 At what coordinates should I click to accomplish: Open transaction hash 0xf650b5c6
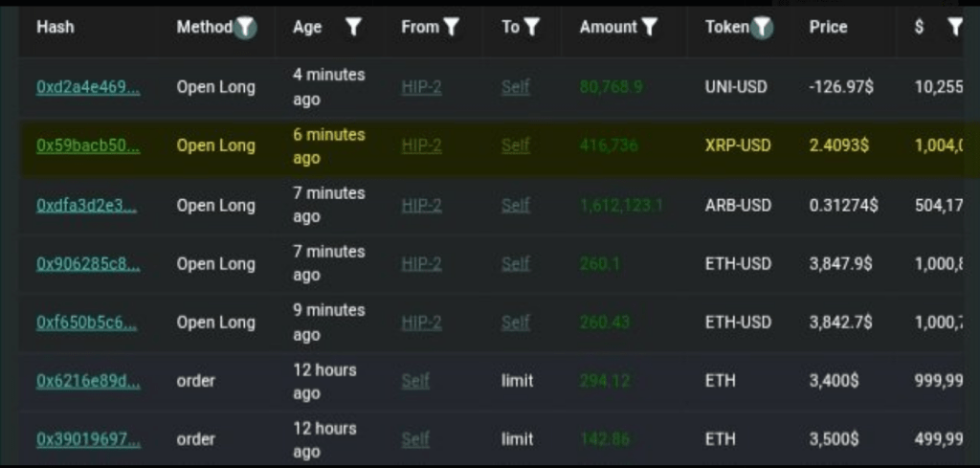pos(88,323)
